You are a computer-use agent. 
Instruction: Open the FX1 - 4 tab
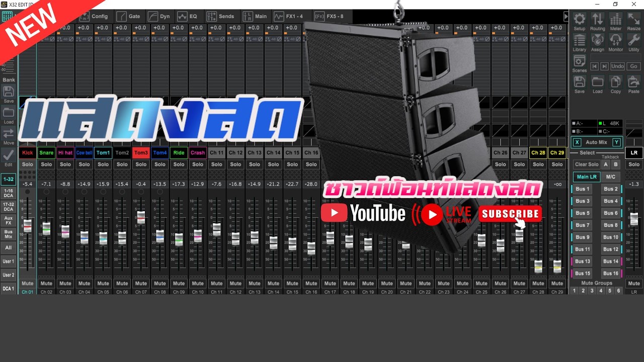click(289, 16)
